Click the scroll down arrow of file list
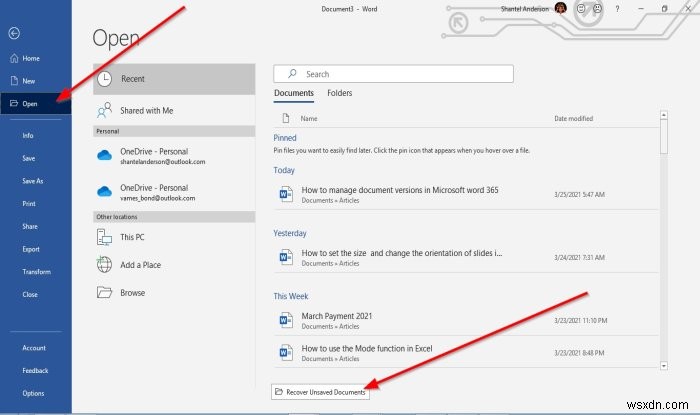 [664, 366]
